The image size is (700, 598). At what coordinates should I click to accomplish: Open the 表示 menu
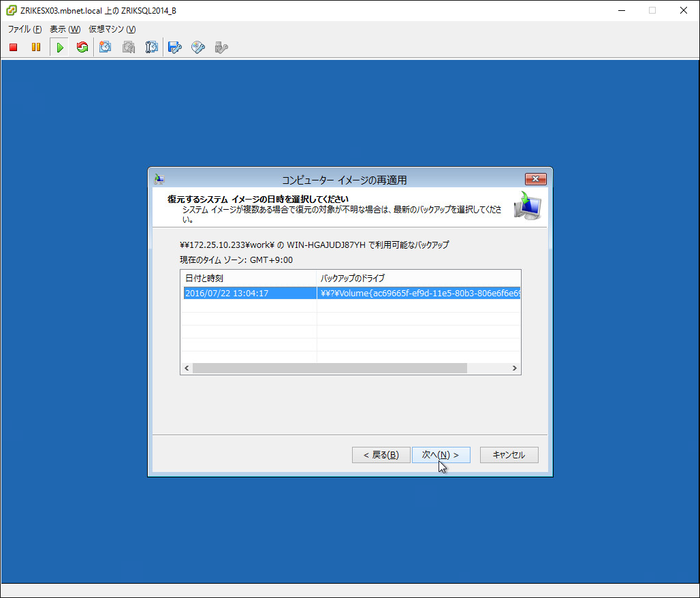coord(65,29)
